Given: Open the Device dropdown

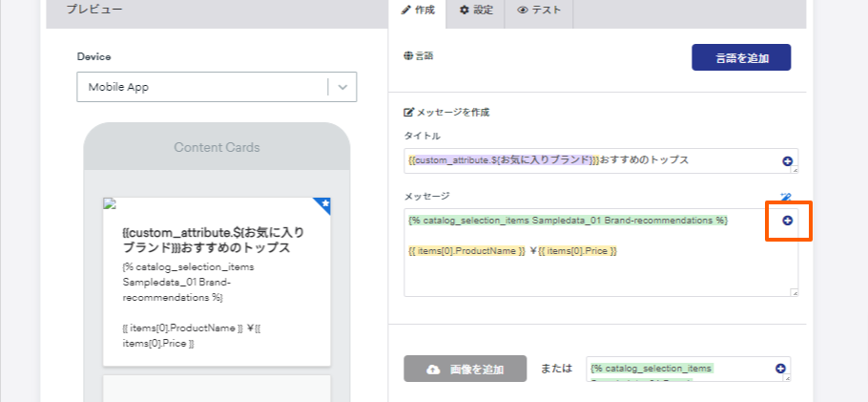Looking at the screenshot, I should point(217,87).
